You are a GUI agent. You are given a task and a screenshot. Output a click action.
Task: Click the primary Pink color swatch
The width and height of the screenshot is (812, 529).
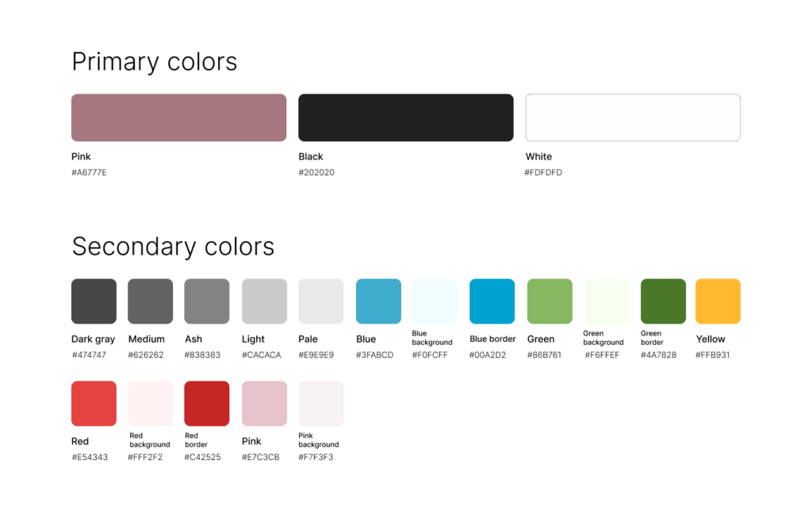click(178, 117)
